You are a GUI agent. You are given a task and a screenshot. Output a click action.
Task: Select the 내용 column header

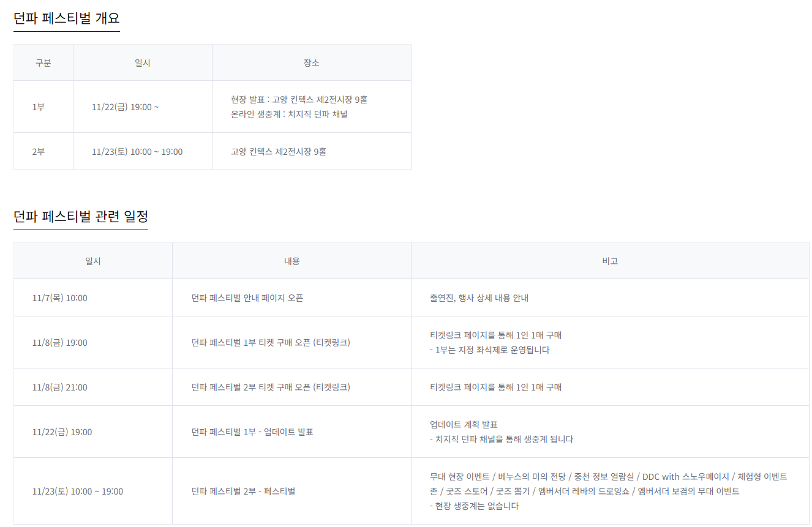(291, 261)
